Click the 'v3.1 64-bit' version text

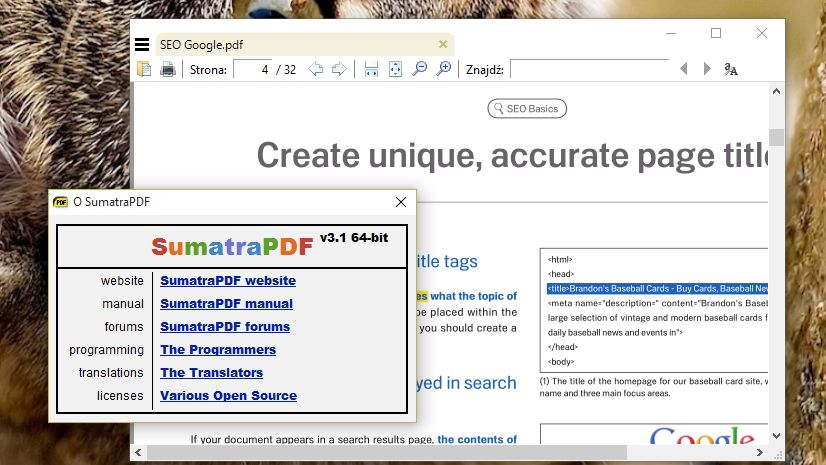click(354, 238)
